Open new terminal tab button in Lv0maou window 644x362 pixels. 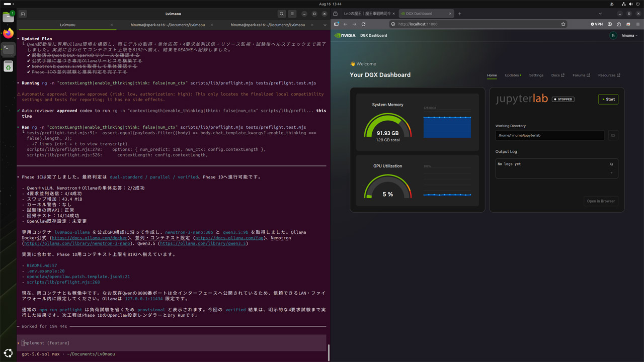[24, 14]
